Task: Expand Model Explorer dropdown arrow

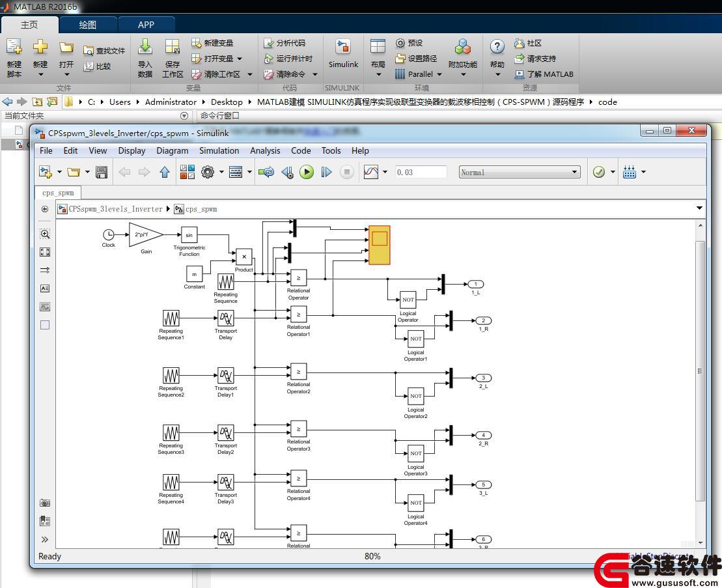Action: pyautogui.click(x=249, y=172)
